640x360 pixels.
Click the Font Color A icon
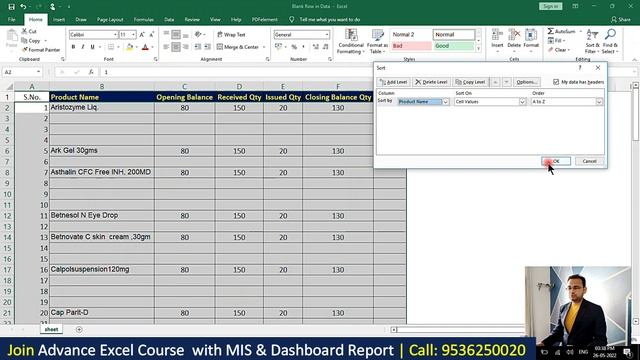145,47
